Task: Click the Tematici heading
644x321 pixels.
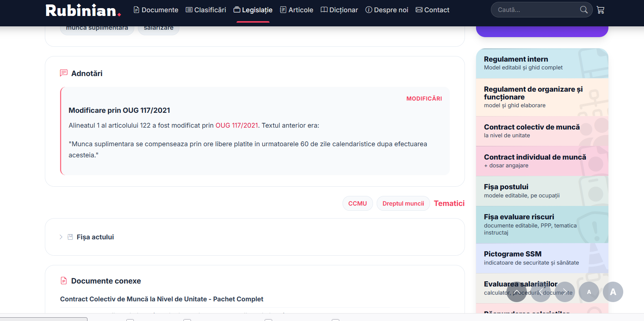Action: pyautogui.click(x=449, y=203)
